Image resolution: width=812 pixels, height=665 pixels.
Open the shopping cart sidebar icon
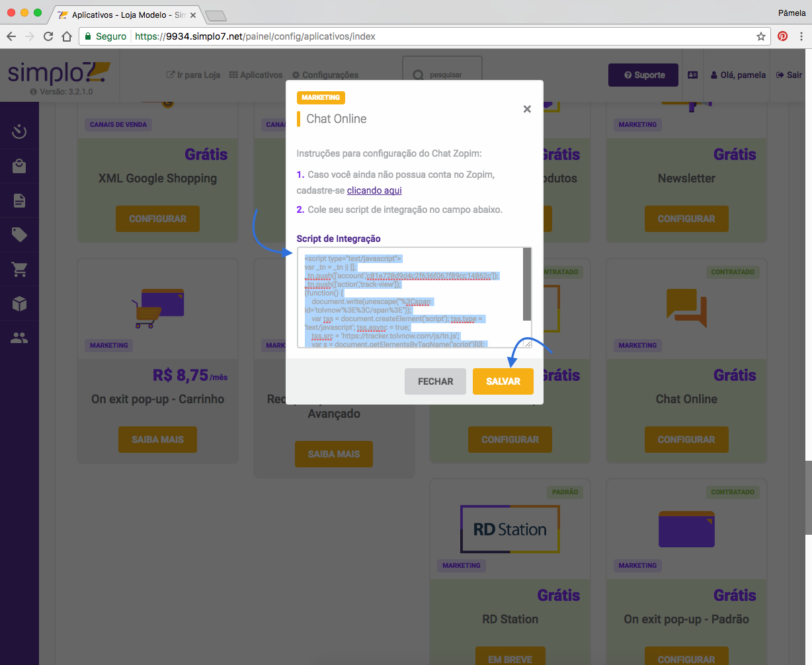[19, 269]
